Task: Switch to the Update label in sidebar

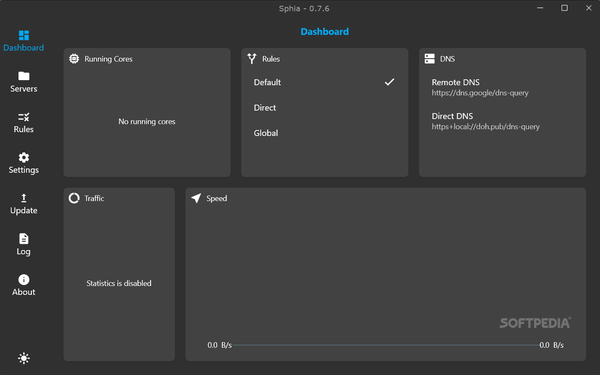Action: [24, 210]
